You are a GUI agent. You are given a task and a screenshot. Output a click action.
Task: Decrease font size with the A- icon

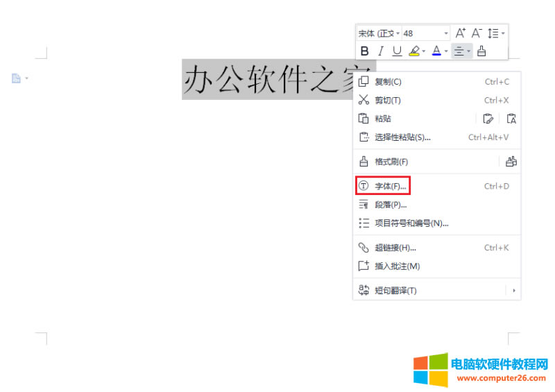tap(477, 33)
